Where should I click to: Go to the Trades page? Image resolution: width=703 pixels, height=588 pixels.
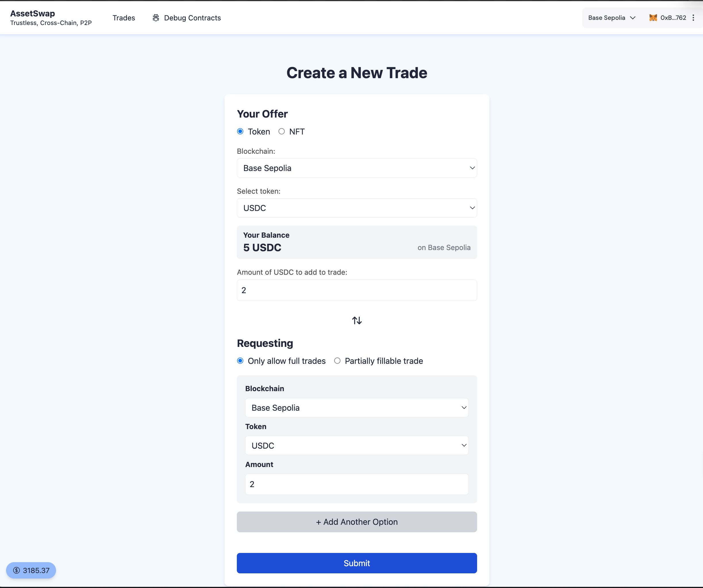tap(124, 18)
